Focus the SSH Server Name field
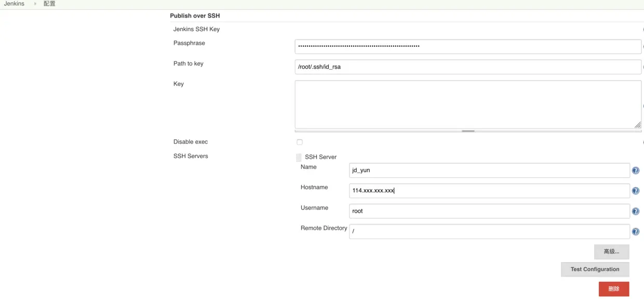The height and width of the screenshot is (299, 644). (489, 170)
